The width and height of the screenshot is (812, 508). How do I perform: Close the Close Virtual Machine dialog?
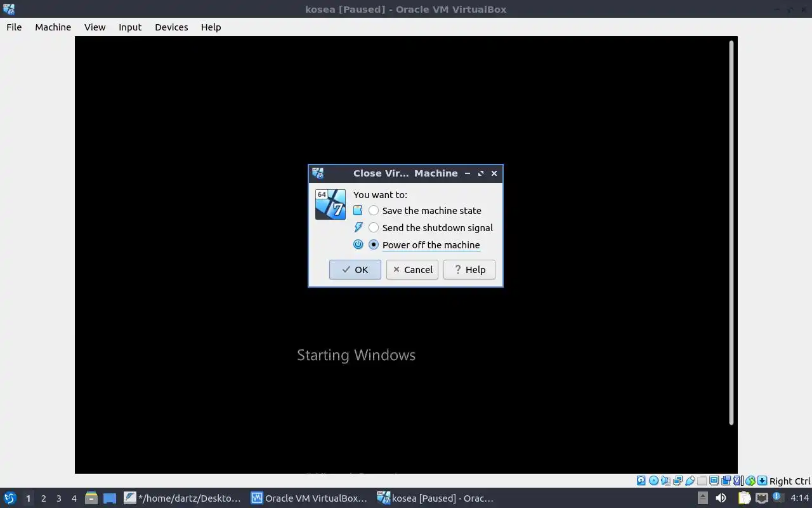[494, 173]
